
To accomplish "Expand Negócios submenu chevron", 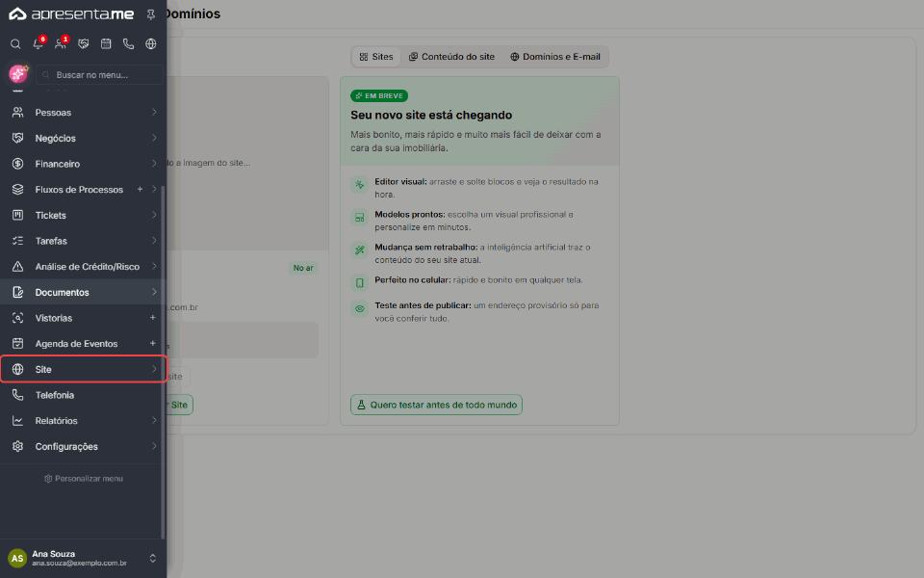I will pyautogui.click(x=154, y=138).
